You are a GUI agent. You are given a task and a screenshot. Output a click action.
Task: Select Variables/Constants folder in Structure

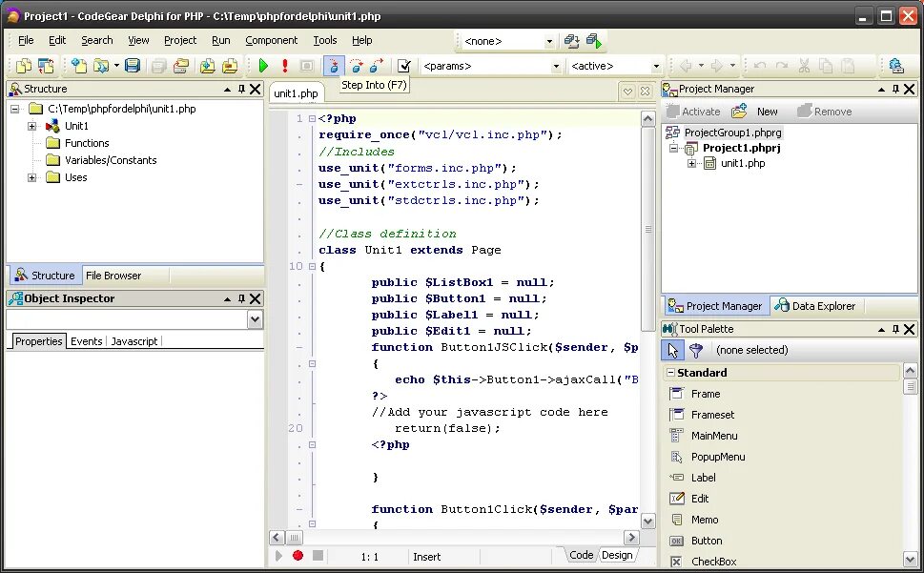pos(111,160)
